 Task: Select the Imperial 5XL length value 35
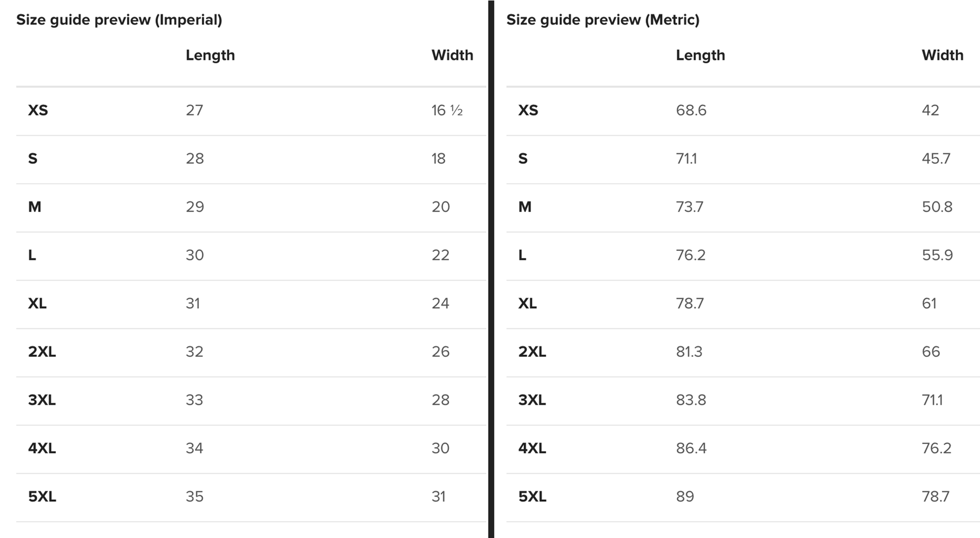click(194, 497)
